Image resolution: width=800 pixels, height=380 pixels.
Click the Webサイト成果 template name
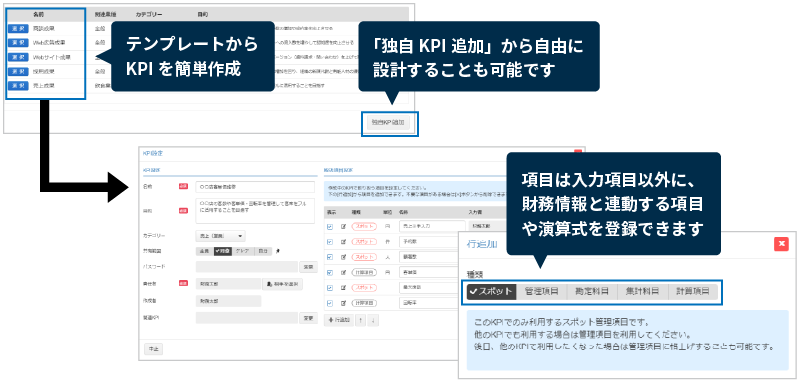tap(52, 57)
